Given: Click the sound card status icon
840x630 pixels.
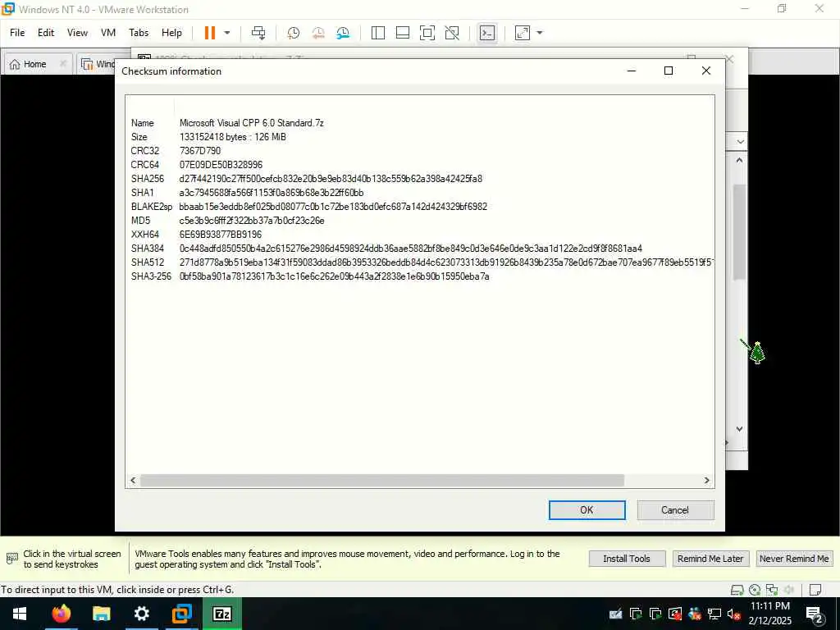Looking at the screenshot, I should (788, 590).
